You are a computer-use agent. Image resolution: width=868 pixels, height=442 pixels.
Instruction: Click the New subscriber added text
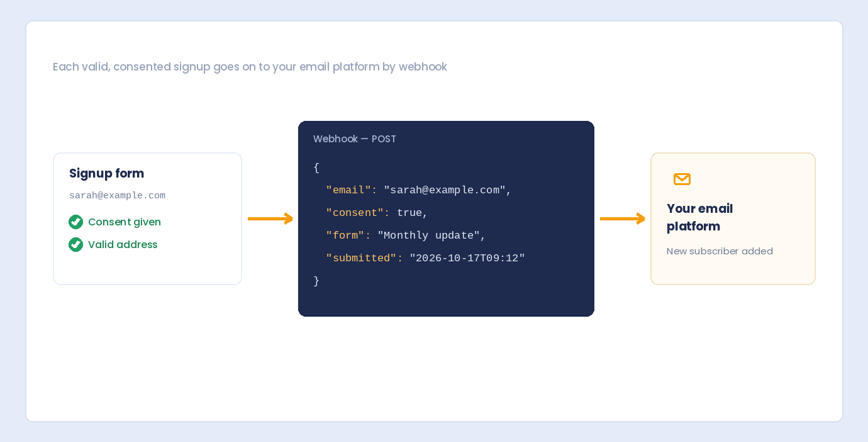click(x=720, y=251)
